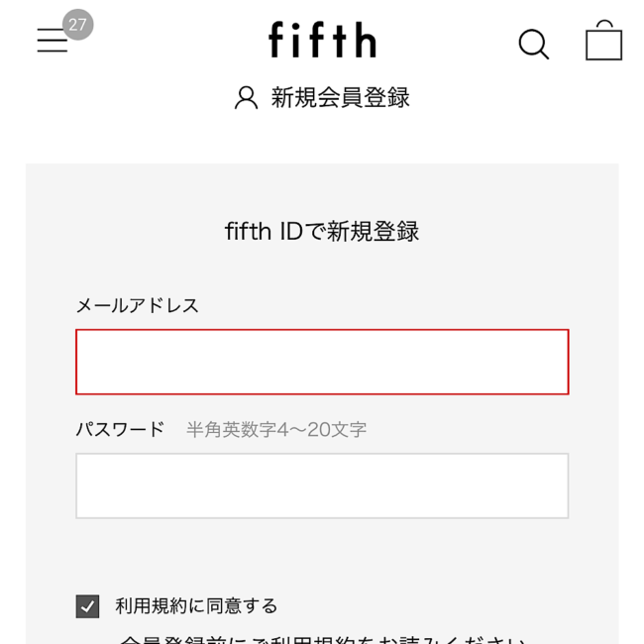Click the fifth IDで新規登録 heading
The height and width of the screenshot is (644, 644).
(322, 231)
